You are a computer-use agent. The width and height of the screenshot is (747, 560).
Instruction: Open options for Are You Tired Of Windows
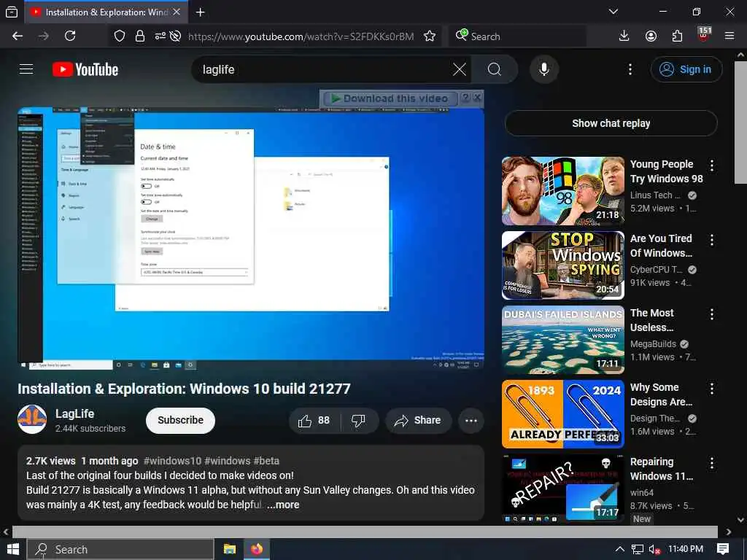click(x=712, y=240)
